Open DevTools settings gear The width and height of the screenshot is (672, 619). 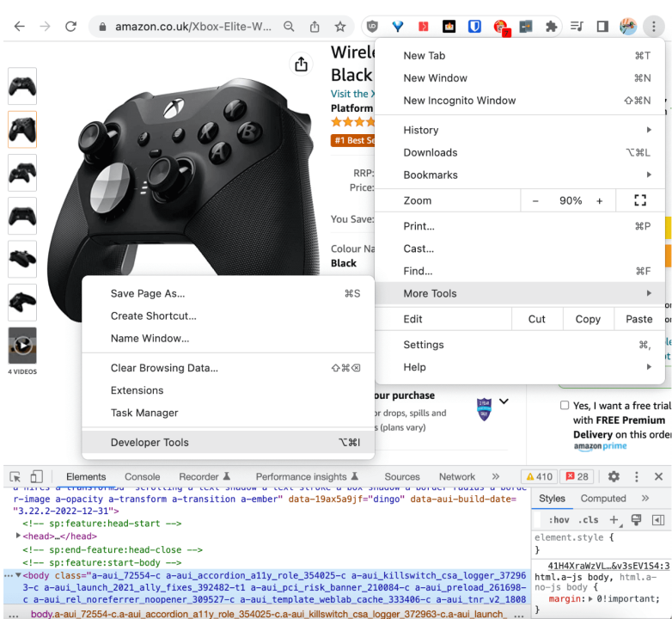(x=614, y=476)
